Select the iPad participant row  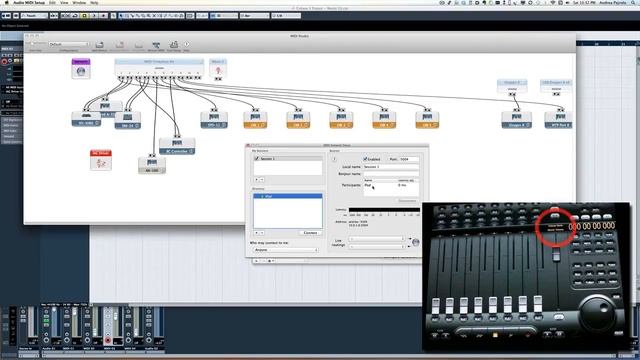click(x=391, y=185)
